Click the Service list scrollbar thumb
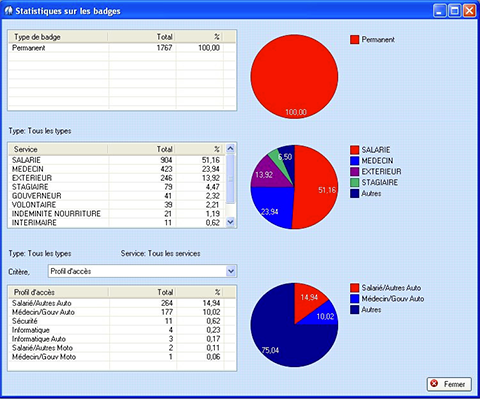This screenshot has height=399, width=480. (230, 179)
